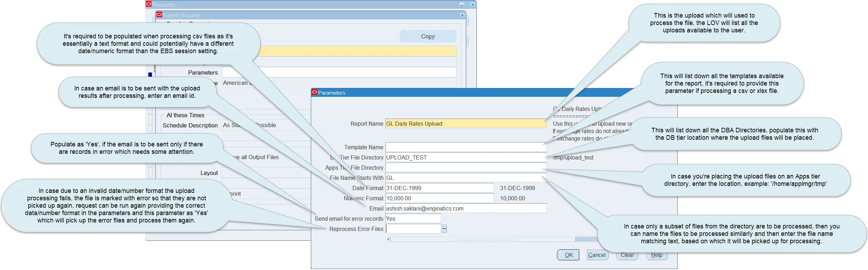The width and height of the screenshot is (868, 270).
Task: Click the left arrow of horizontal scrollbar
Action: (x=388, y=239)
